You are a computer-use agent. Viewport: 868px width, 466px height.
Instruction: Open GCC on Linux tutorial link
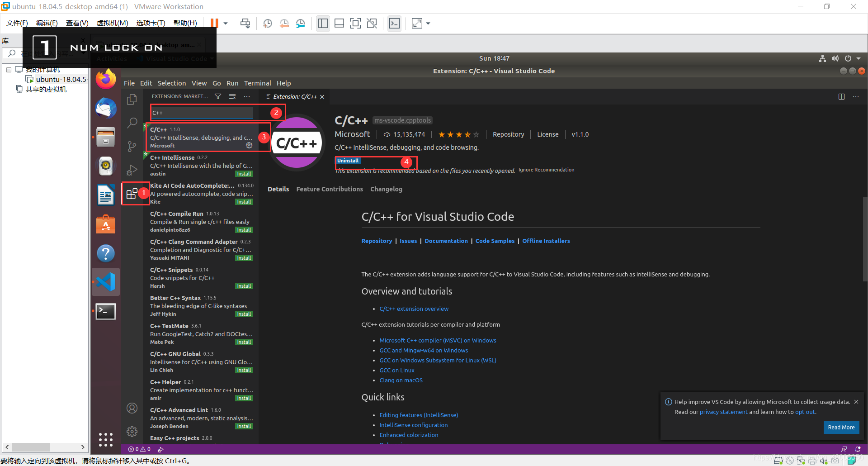click(x=397, y=370)
